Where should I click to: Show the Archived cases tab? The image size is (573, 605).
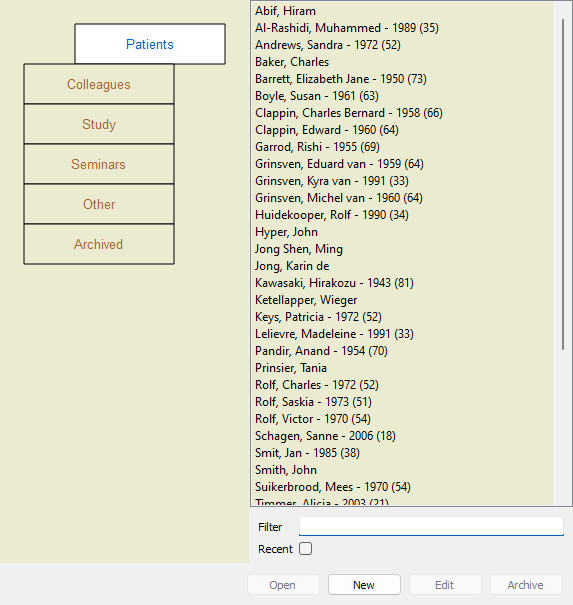(x=99, y=244)
